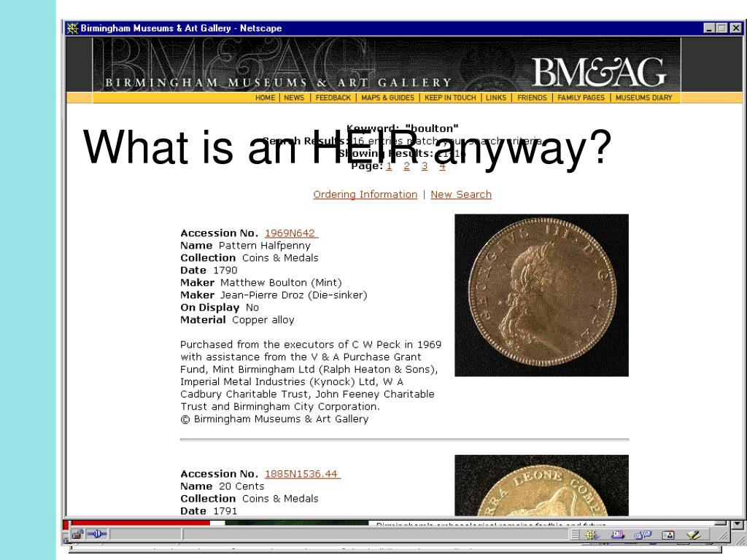Maximize the Netscape window
This screenshot has height=560, width=747.
coord(722,28)
